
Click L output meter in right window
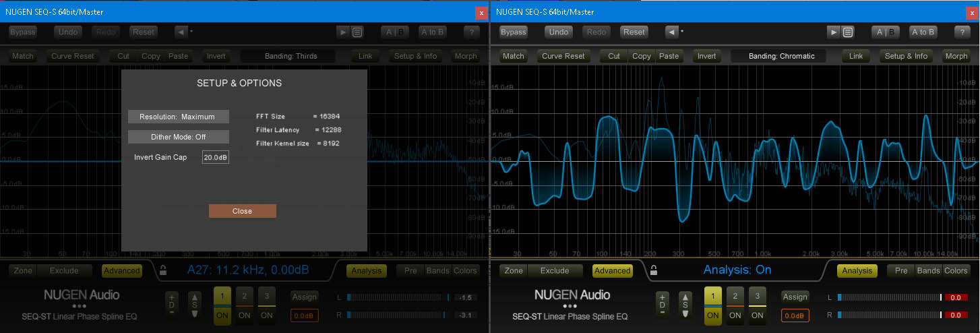coord(889,297)
